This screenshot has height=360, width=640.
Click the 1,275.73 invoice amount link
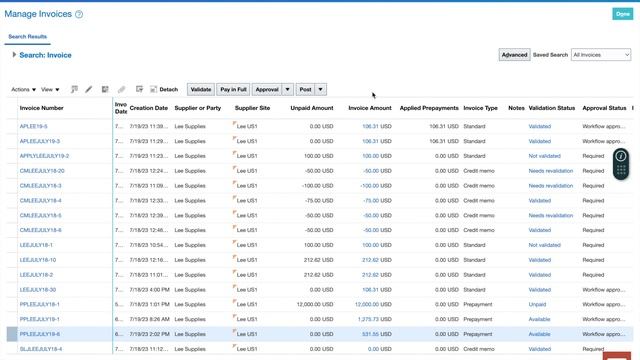pos(369,319)
